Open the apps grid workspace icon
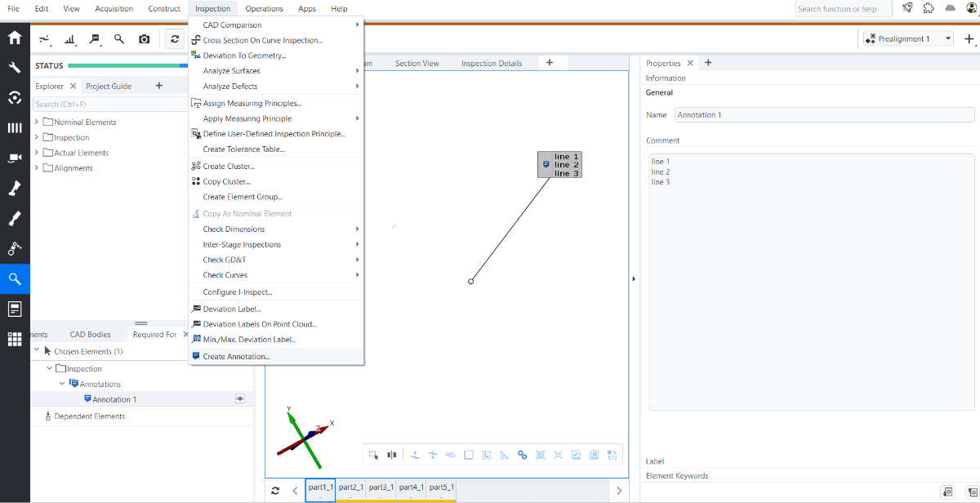The height and width of the screenshot is (503, 980). point(15,339)
